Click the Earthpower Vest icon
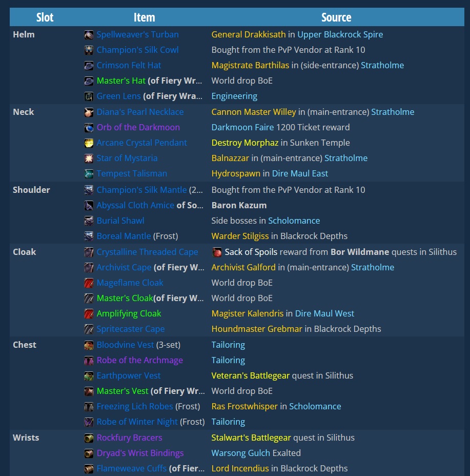Screen dimensions: 470x476 tap(89, 376)
